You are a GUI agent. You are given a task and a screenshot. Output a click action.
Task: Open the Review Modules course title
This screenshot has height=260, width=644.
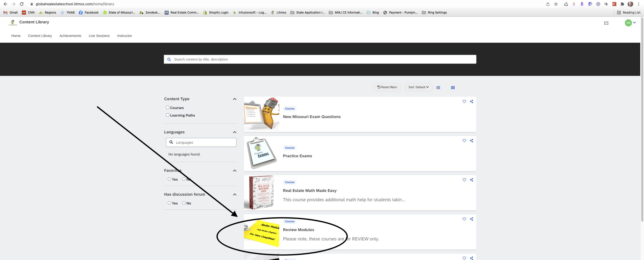click(298, 230)
